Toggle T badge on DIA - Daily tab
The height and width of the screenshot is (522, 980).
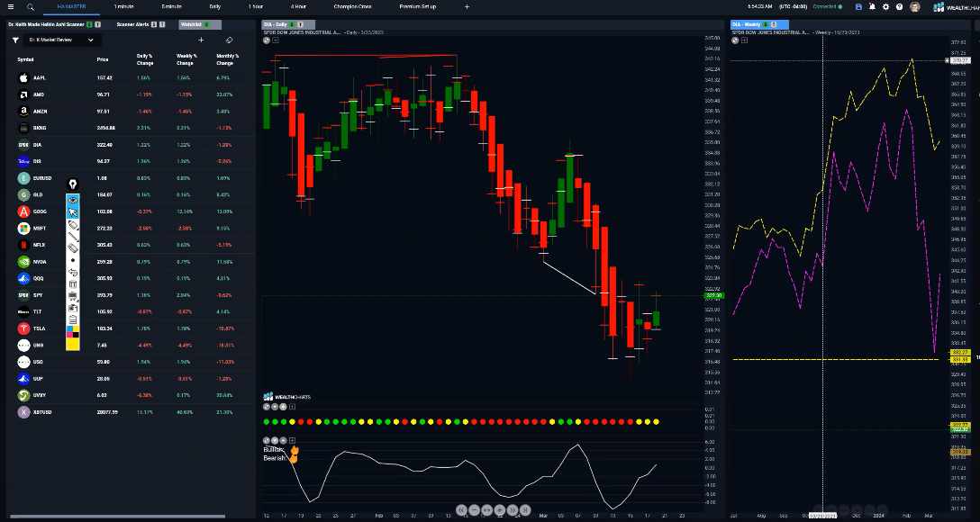[300, 24]
